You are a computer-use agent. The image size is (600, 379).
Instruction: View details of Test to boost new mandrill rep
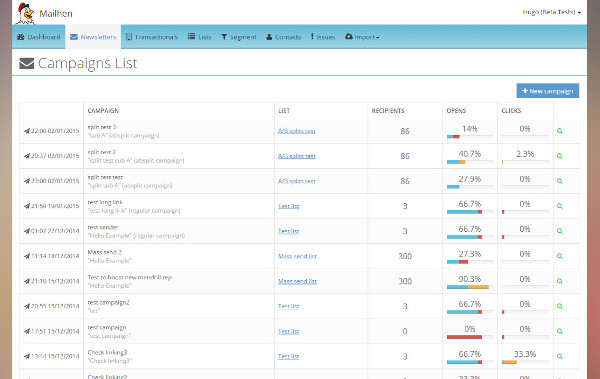point(560,281)
